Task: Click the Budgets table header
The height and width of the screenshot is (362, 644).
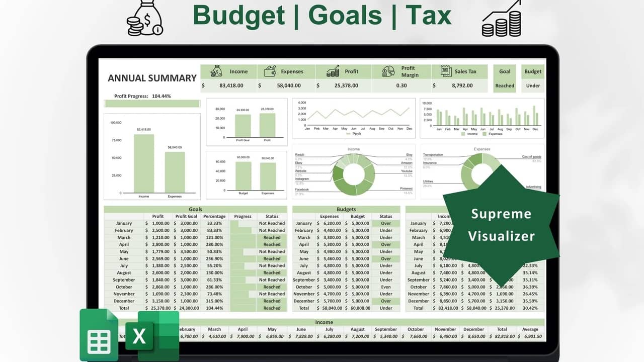Action: [x=346, y=209]
